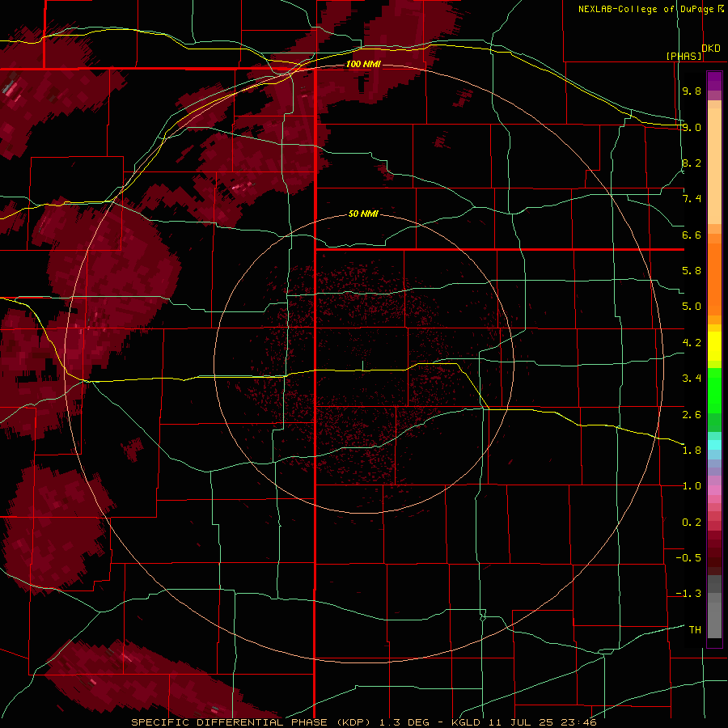The image size is (728, 728).
Task: Click the DKD label above the color scale
Action: [x=710, y=49]
